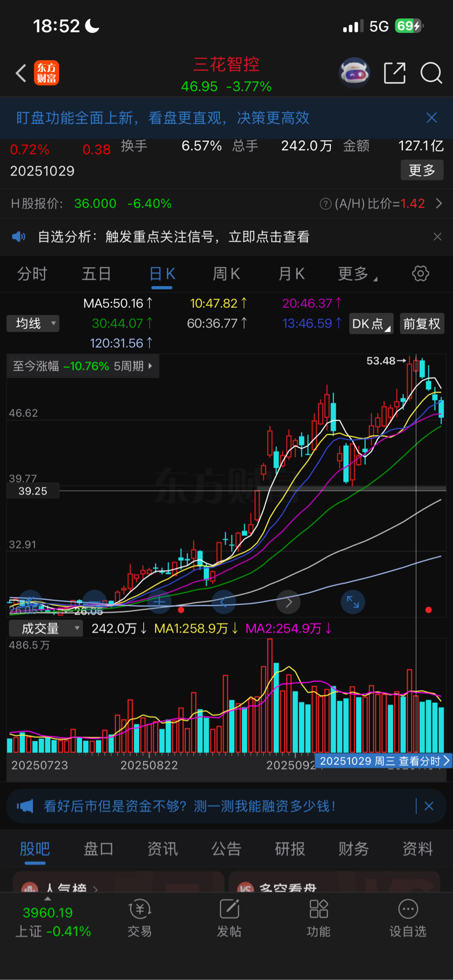Tap 20251029 周三 查看分时 link
The image size is (453, 980).
click(x=383, y=761)
